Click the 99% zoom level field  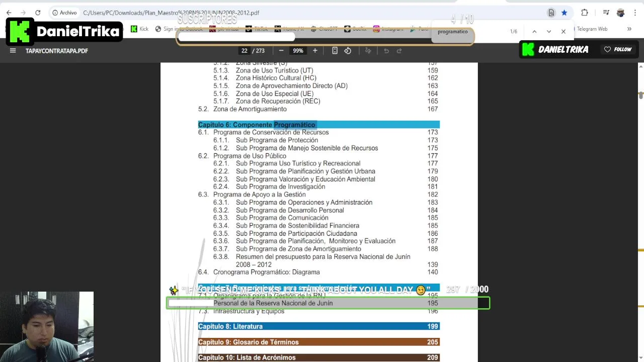click(298, 51)
